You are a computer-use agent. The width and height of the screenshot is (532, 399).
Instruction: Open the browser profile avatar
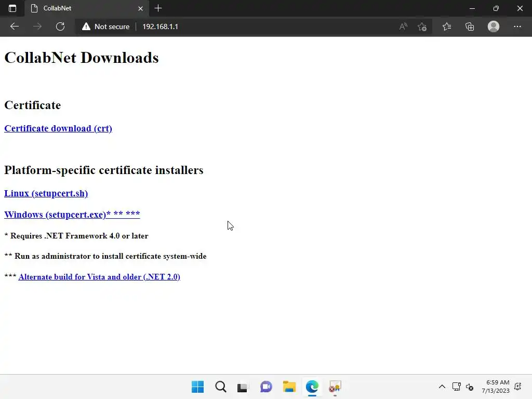494,26
